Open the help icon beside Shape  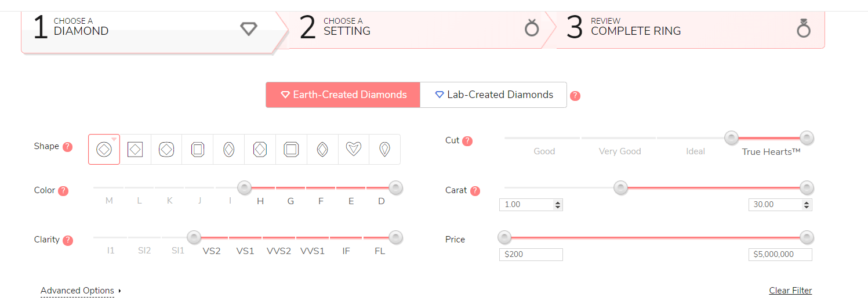pos(67,147)
